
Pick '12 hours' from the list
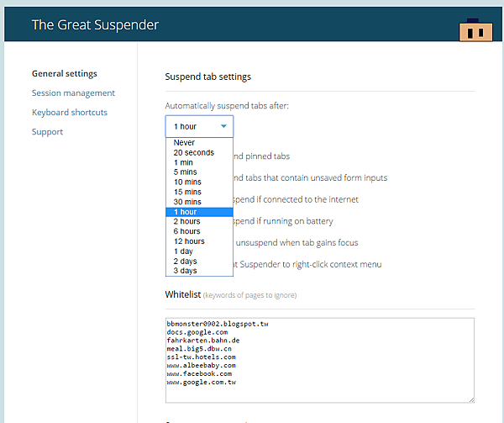point(189,241)
